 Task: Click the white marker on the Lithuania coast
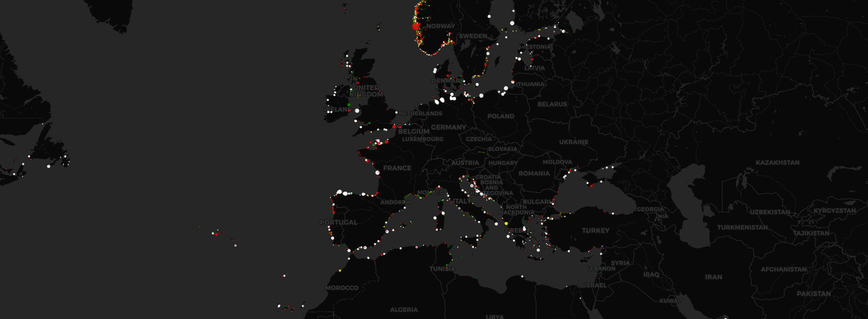pos(506,88)
